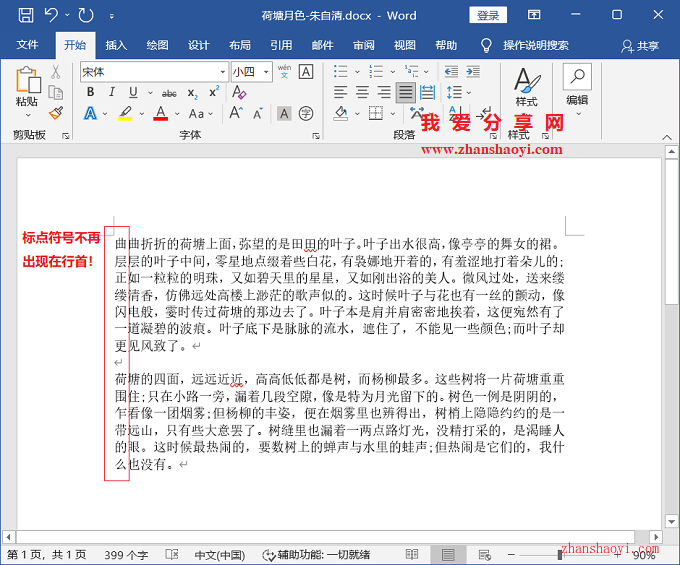Click the 登录 sign-in button
This screenshot has height=565, width=680.
point(488,15)
